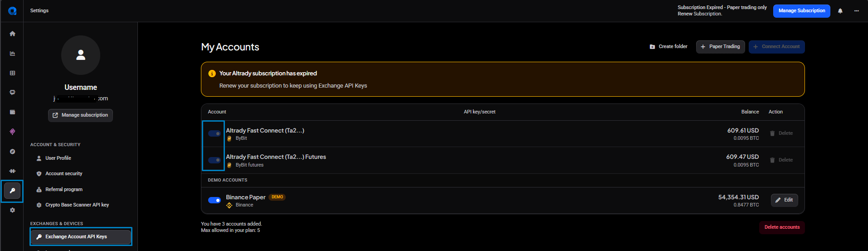Open the puzzle integrations sidebar icon

tap(12, 171)
